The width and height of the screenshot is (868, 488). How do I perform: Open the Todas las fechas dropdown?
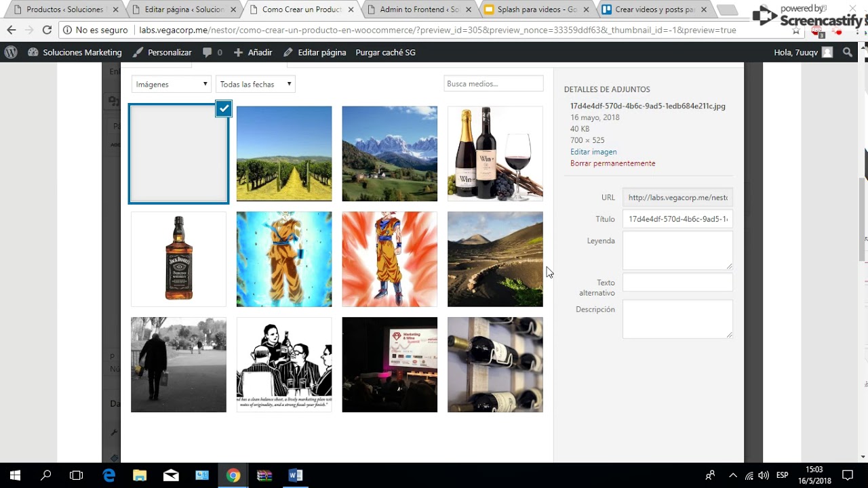coord(255,84)
